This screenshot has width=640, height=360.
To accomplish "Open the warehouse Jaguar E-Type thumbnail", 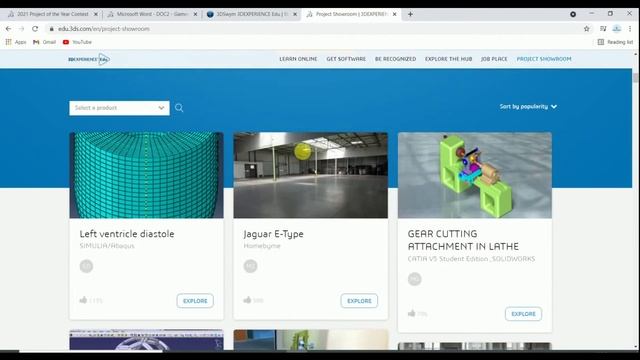I will [x=311, y=175].
